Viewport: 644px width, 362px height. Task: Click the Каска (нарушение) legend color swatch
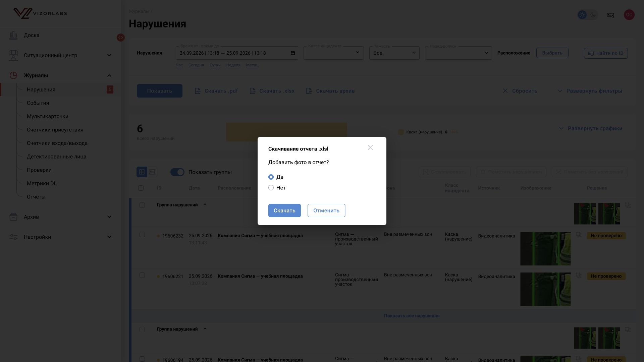tap(401, 132)
